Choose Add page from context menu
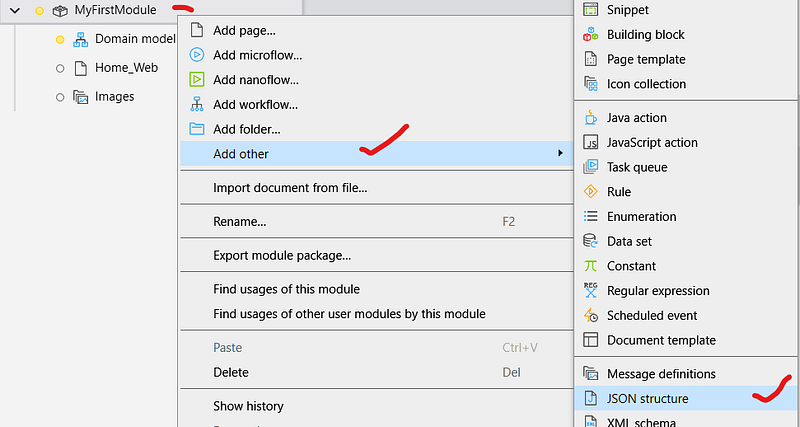This screenshot has height=427, width=800. pos(244,31)
